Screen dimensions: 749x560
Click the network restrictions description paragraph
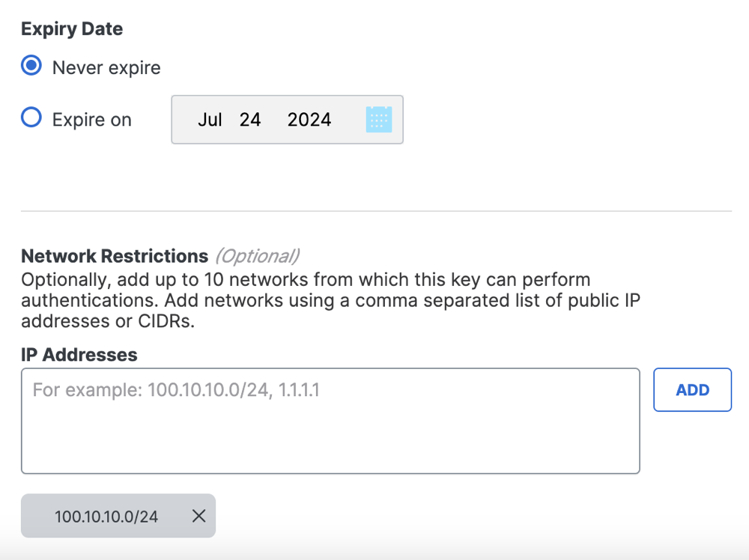click(330, 300)
